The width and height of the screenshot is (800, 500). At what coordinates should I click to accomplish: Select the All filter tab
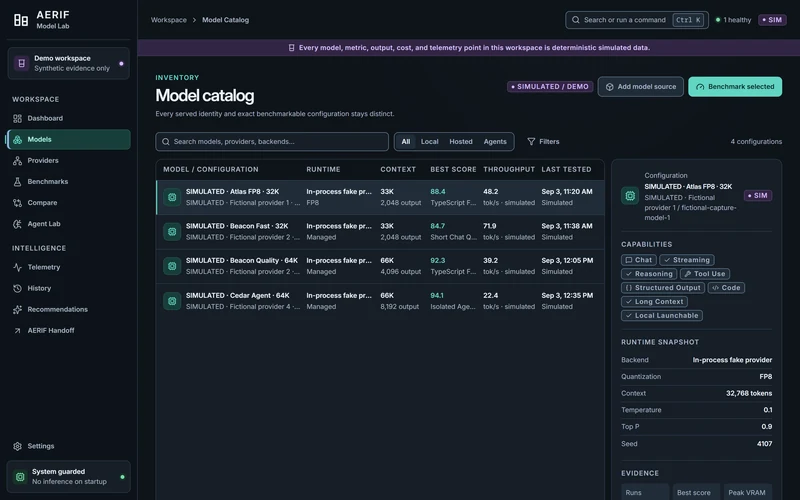pyautogui.click(x=406, y=142)
